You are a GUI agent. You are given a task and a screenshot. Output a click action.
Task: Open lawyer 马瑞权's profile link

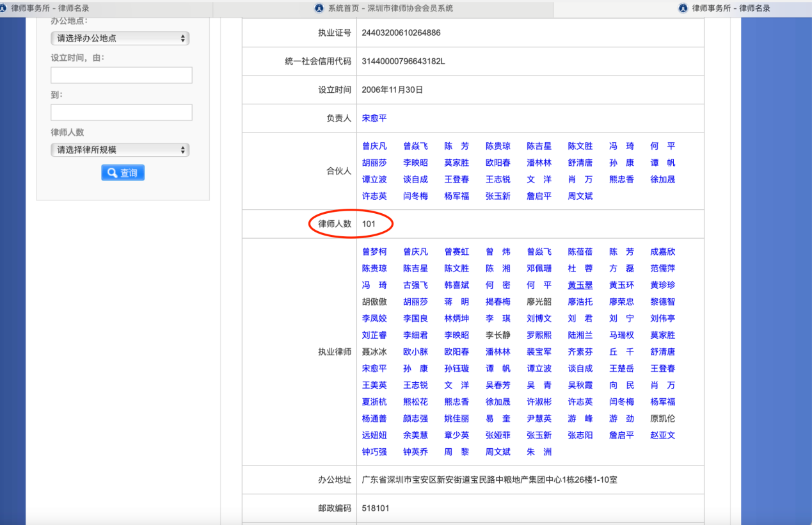pyautogui.click(x=621, y=335)
